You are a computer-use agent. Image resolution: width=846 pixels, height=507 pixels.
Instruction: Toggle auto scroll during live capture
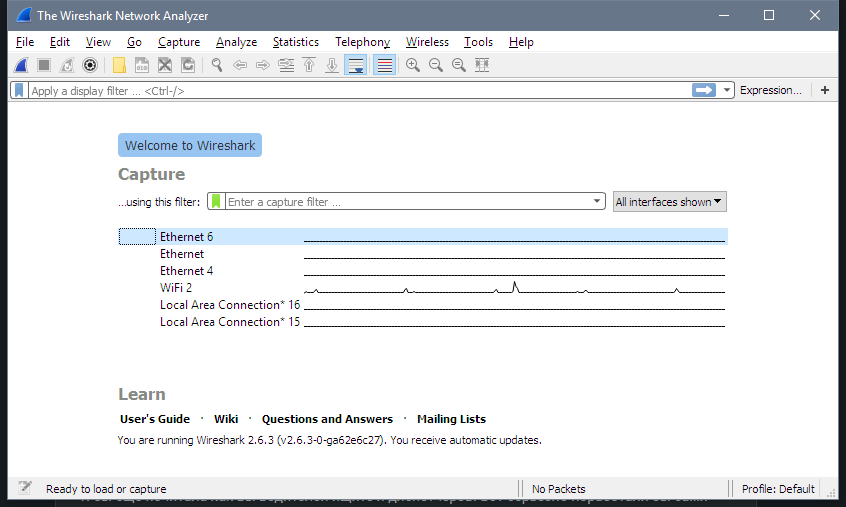point(356,65)
